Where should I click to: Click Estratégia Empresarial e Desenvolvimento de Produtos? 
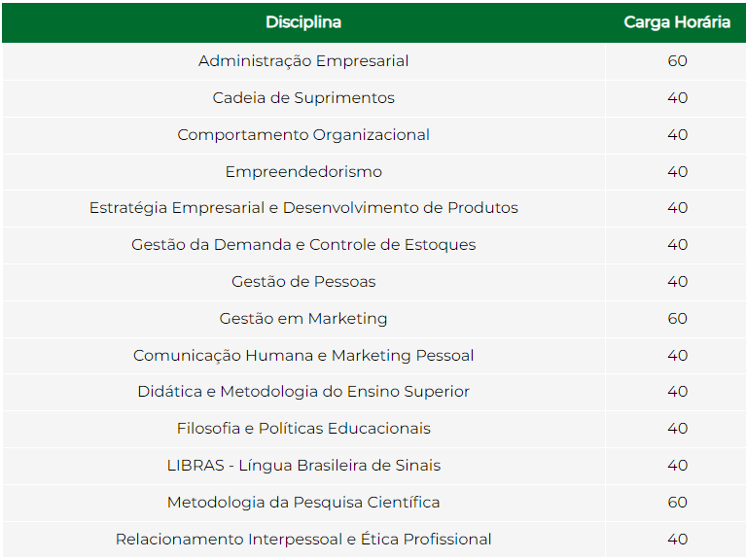click(x=303, y=208)
